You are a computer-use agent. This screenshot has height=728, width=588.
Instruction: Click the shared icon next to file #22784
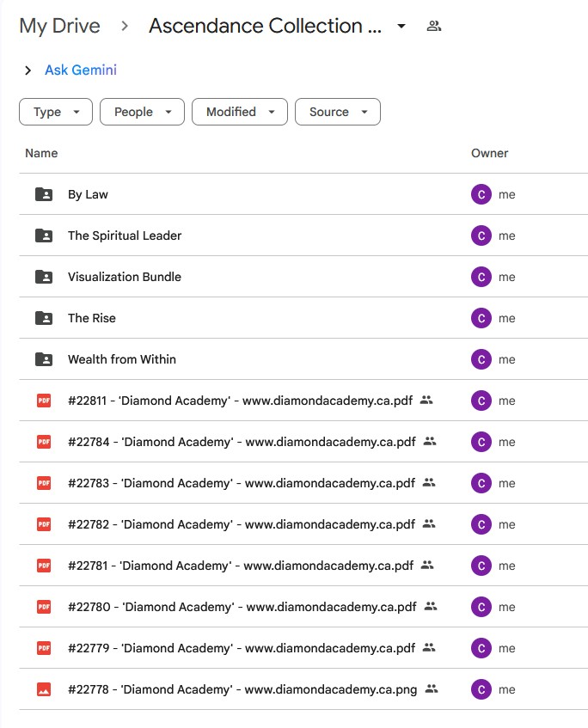point(430,442)
